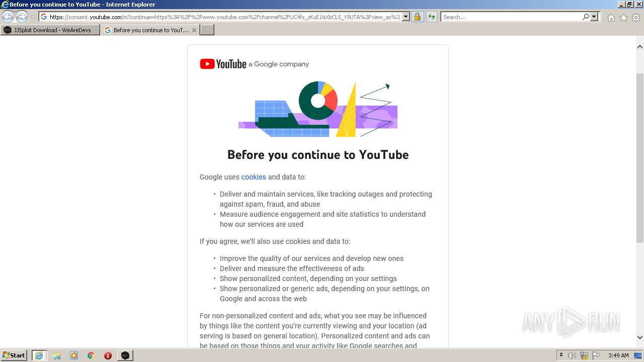
Task: Click 'Show personalized content, depending on your settings'
Action: click(x=308, y=279)
